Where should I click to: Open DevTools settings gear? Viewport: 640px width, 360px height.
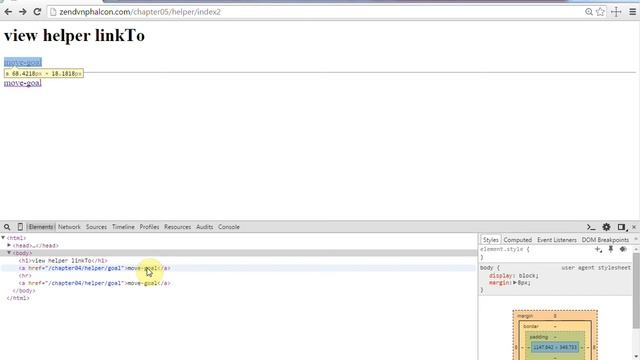pyautogui.click(x=606, y=227)
